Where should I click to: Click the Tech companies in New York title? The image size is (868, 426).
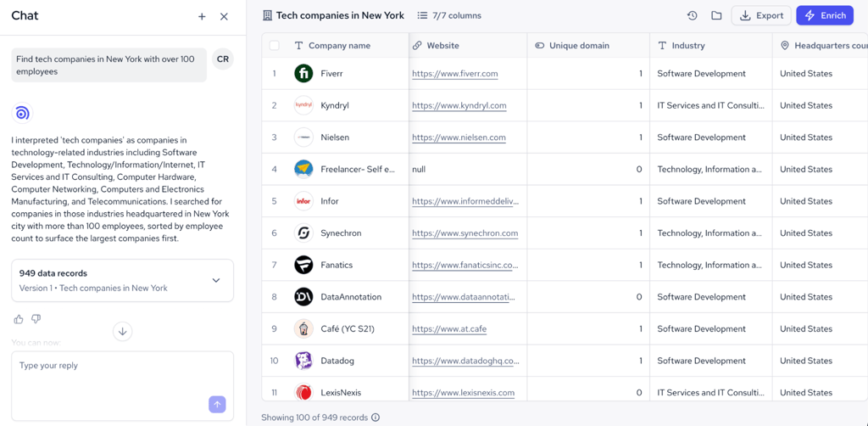(x=340, y=15)
